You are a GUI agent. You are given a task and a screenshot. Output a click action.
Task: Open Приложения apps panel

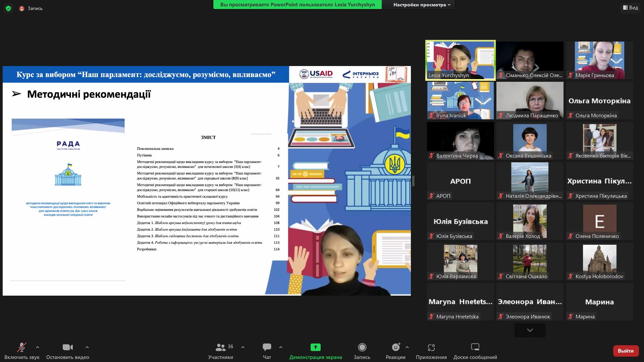coord(431,351)
